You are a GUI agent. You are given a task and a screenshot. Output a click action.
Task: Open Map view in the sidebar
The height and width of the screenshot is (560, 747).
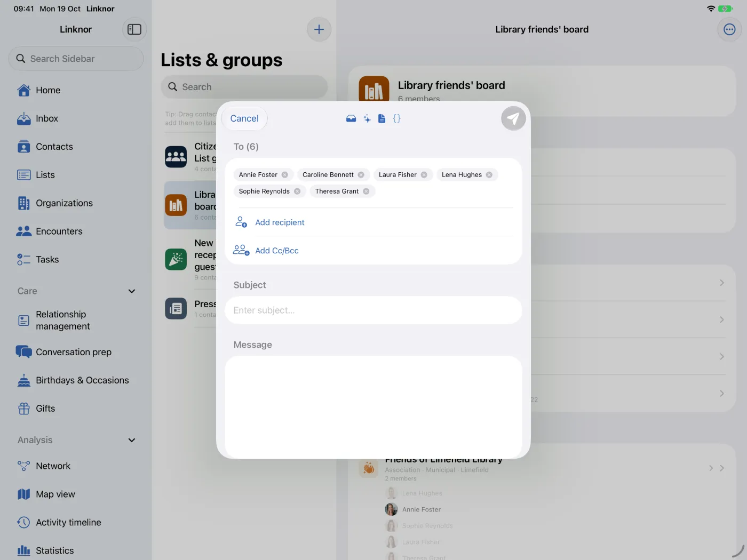pyautogui.click(x=76, y=494)
